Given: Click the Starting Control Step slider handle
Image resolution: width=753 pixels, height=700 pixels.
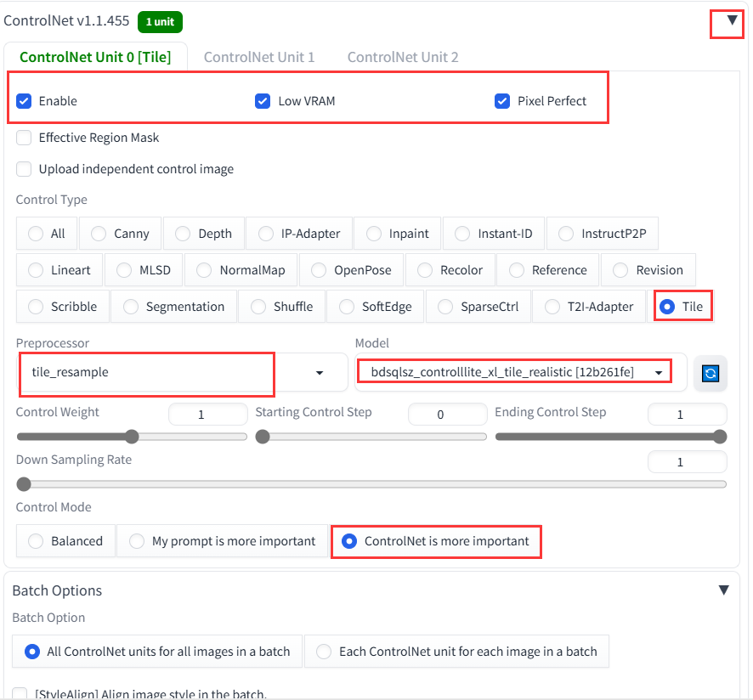Looking at the screenshot, I should coord(263,437).
